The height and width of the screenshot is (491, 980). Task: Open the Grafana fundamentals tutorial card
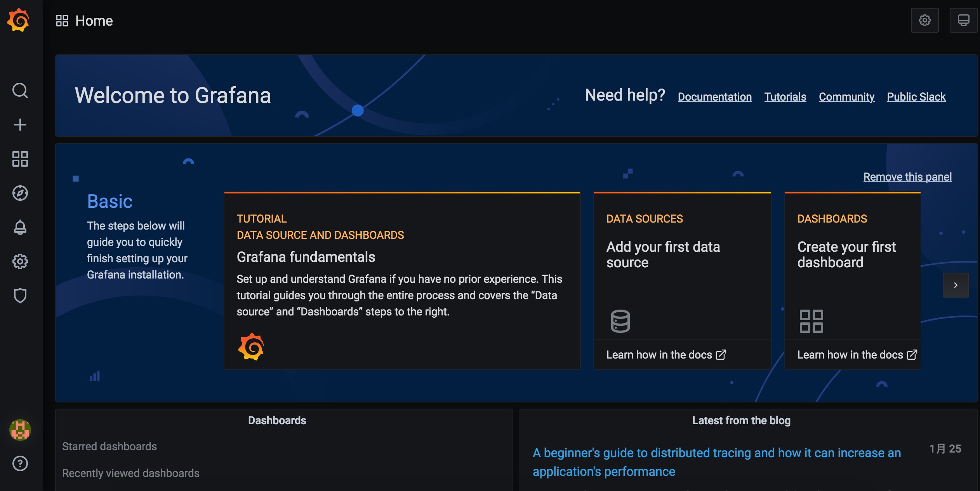[x=402, y=280]
